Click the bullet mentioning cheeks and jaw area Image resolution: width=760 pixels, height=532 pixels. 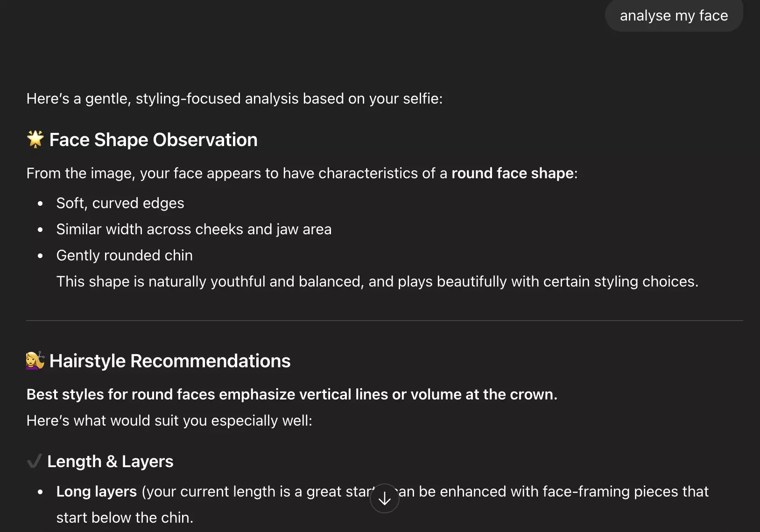(194, 229)
